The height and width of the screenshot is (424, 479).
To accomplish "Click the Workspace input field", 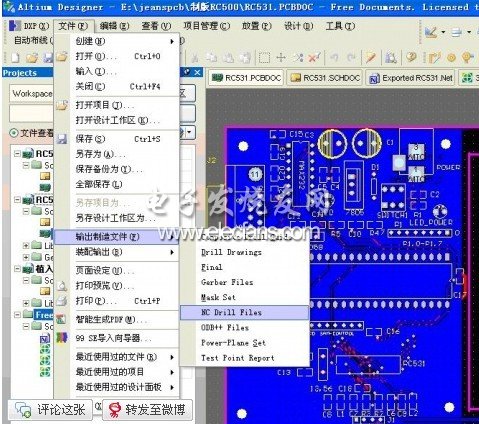I will 32,94.
